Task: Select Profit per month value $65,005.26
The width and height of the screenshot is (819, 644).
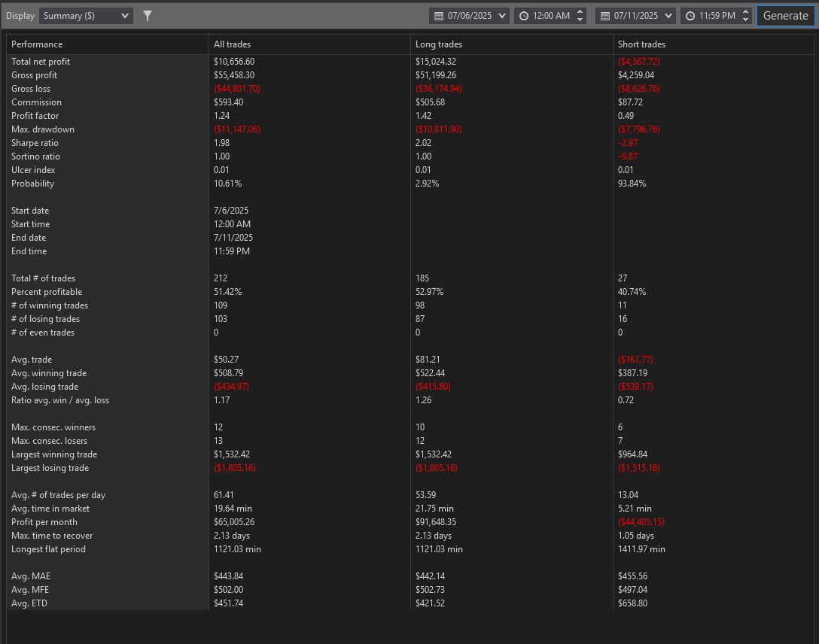Action: point(234,522)
